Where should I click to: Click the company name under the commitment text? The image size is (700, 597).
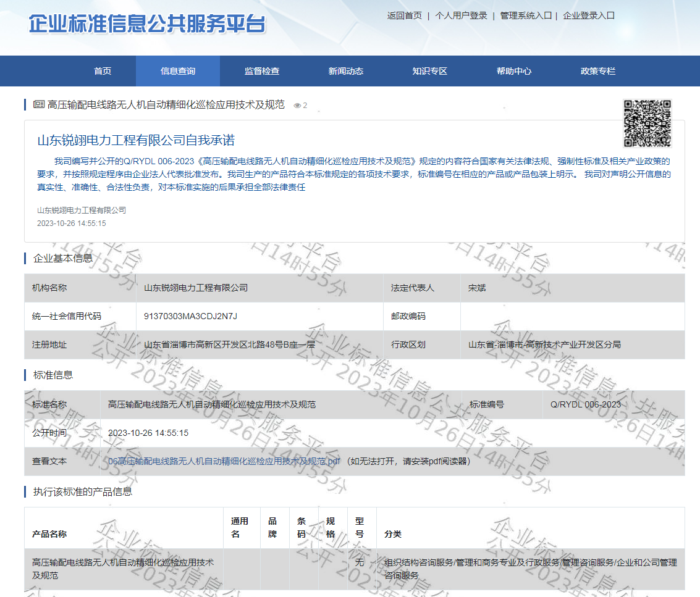[x=82, y=210]
